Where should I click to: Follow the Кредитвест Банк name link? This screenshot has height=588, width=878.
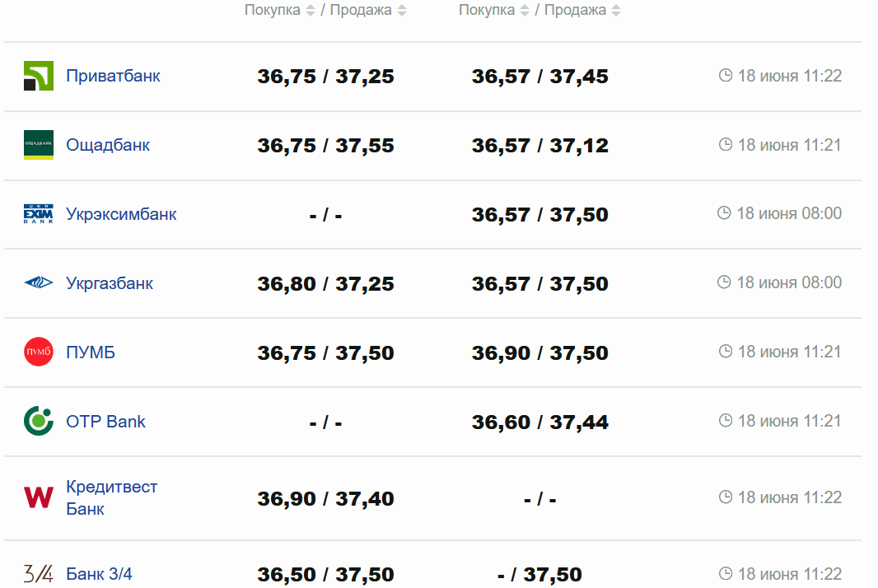pos(111,497)
